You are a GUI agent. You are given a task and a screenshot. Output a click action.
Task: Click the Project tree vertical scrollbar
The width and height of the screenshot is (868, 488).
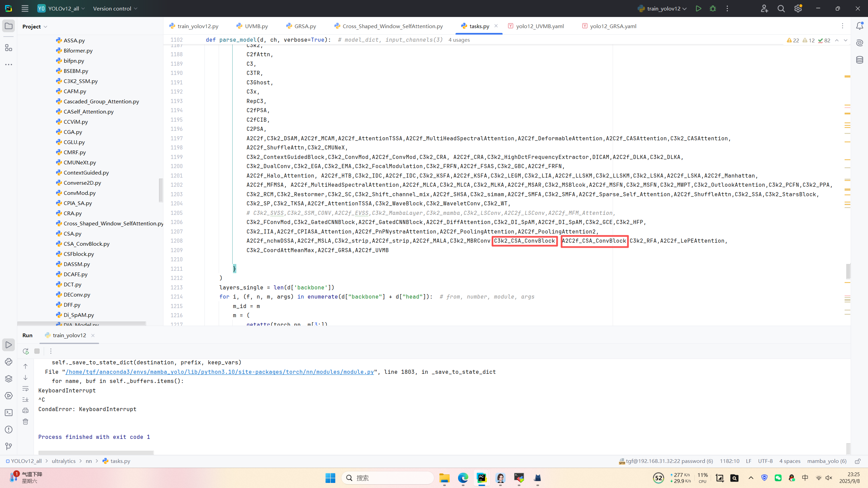click(x=161, y=190)
